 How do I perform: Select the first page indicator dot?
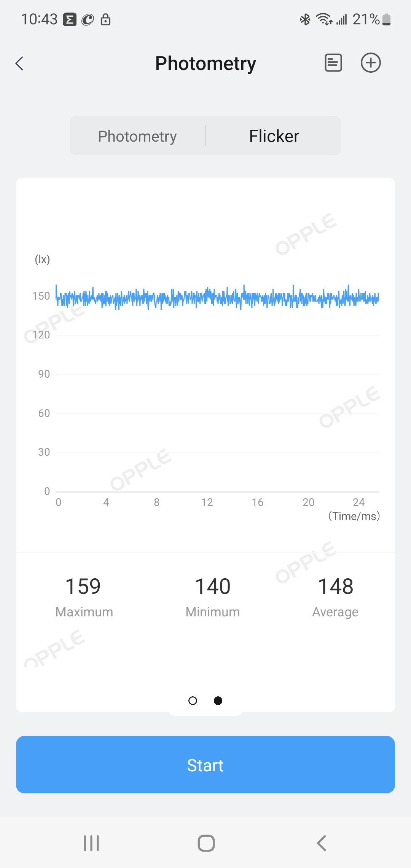193,700
